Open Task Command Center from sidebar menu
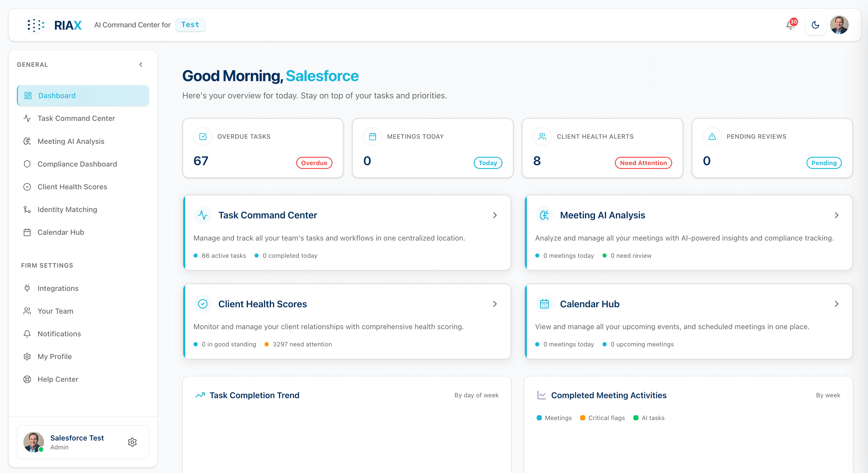Screen dimensions: 868x473 (x=83, y=118)
